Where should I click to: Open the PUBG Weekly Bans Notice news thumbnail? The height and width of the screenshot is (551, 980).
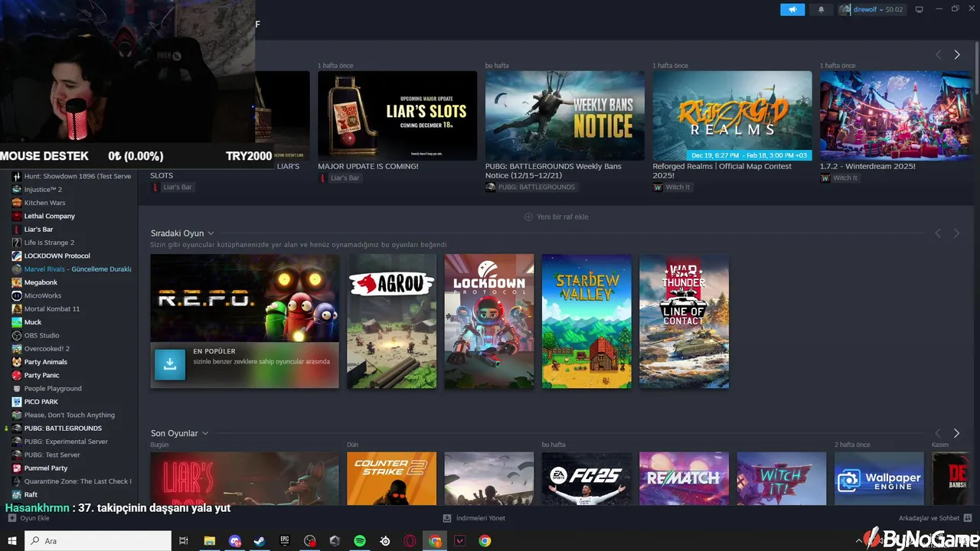[565, 116]
